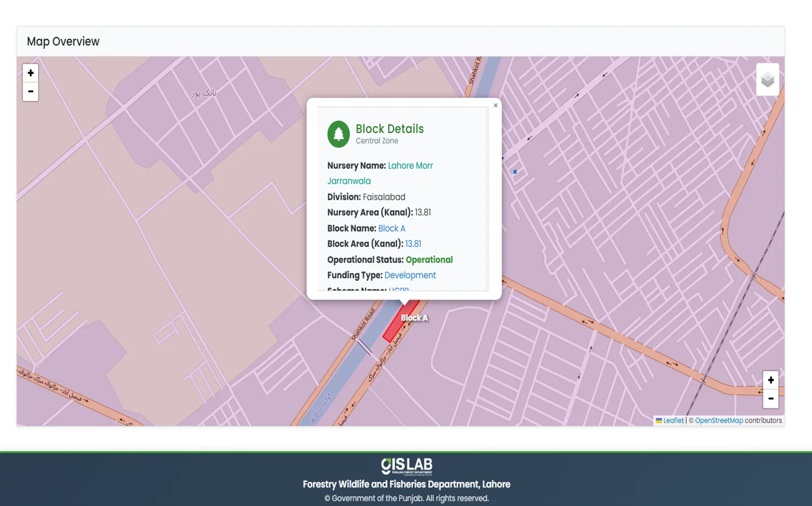The width and height of the screenshot is (812, 506).
Task: Click the Operational status text
Action: 428,260
